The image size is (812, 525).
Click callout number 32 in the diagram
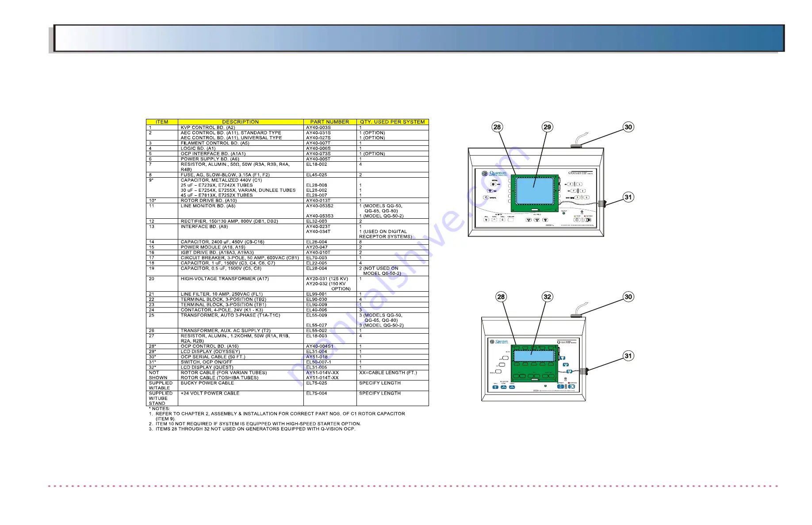548,297
